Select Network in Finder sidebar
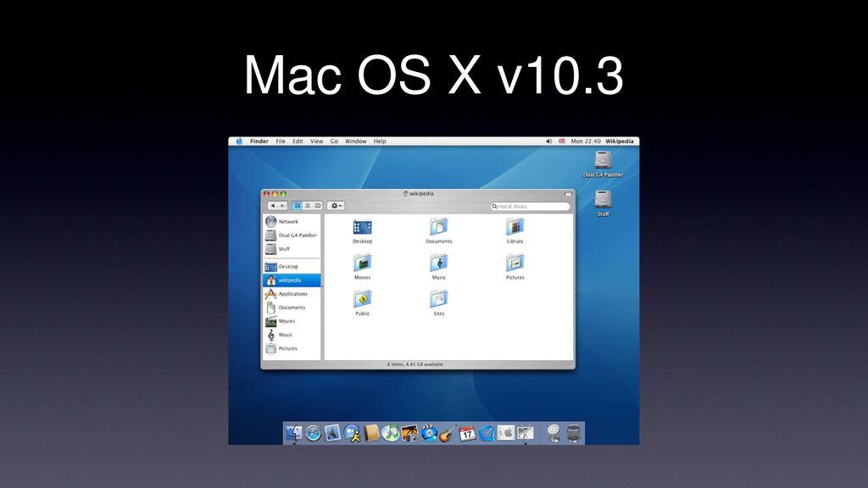The width and height of the screenshot is (868, 488). [292, 221]
